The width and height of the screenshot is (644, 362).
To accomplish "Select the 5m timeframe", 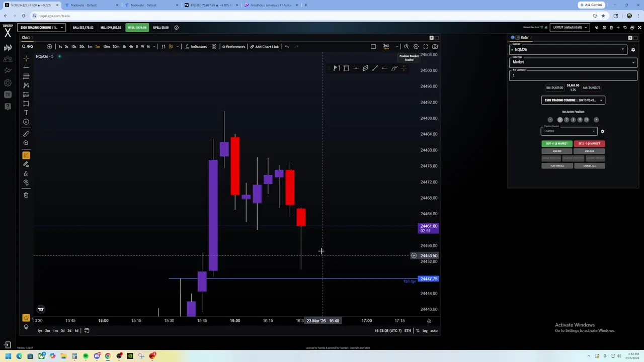I will coord(98,47).
